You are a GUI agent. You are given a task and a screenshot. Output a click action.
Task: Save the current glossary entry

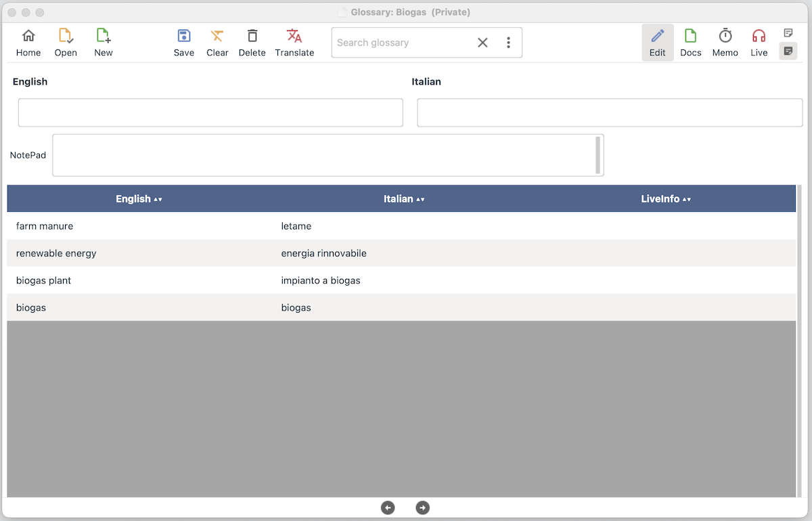pyautogui.click(x=184, y=43)
